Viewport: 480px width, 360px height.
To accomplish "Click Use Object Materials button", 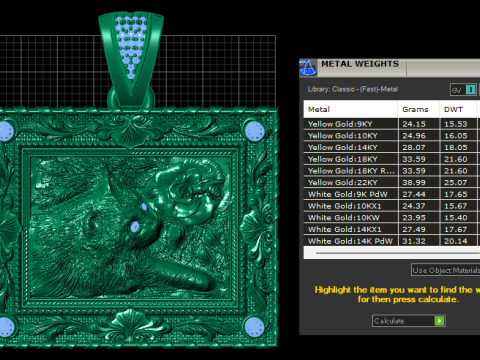I will click(446, 270).
